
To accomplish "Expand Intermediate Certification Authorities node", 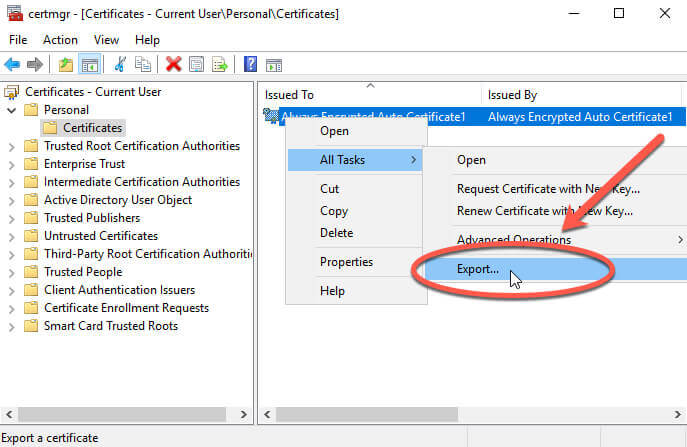I will [x=12, y=182].
